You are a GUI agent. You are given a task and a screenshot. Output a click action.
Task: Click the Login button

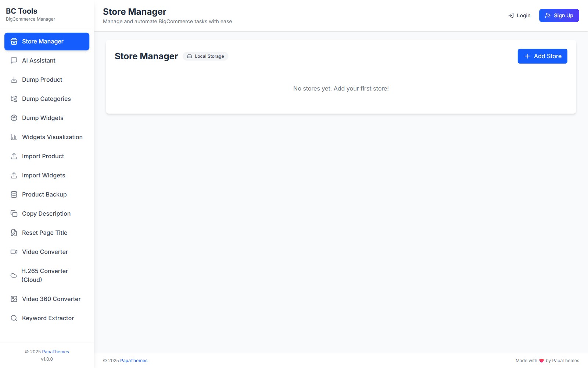point(519,15)
